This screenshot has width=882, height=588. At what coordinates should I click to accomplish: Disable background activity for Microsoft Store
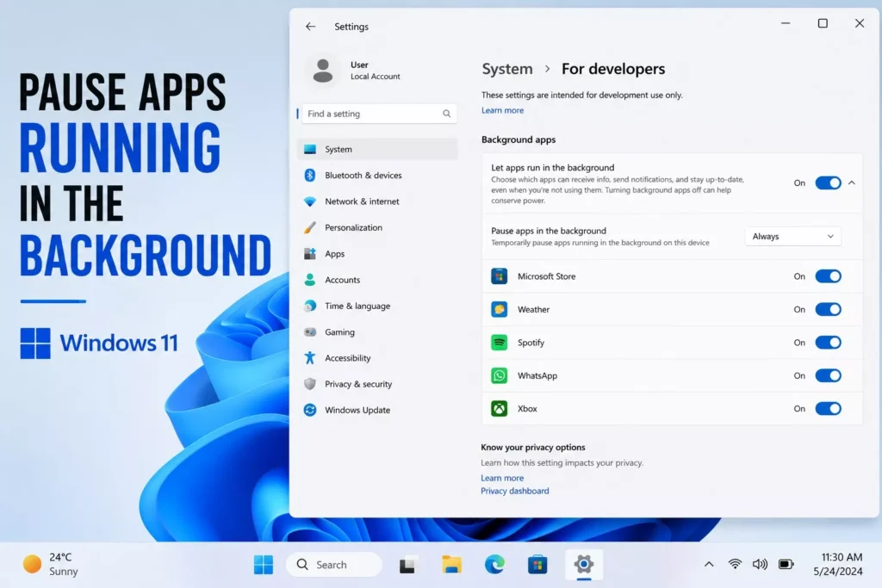(x=828, y=276)
